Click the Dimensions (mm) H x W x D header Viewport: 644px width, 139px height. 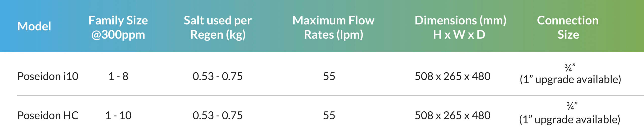pyautogui.click(x=460, y=27)
